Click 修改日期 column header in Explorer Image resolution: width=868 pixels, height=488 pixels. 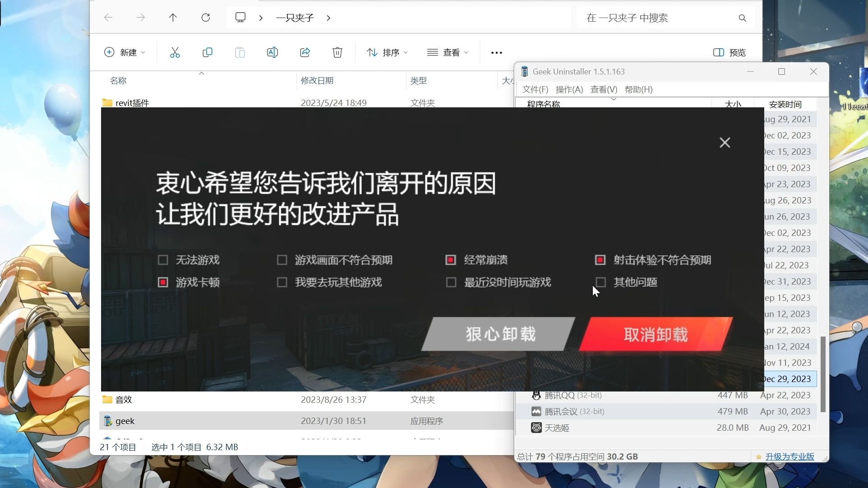click(317, 80)
